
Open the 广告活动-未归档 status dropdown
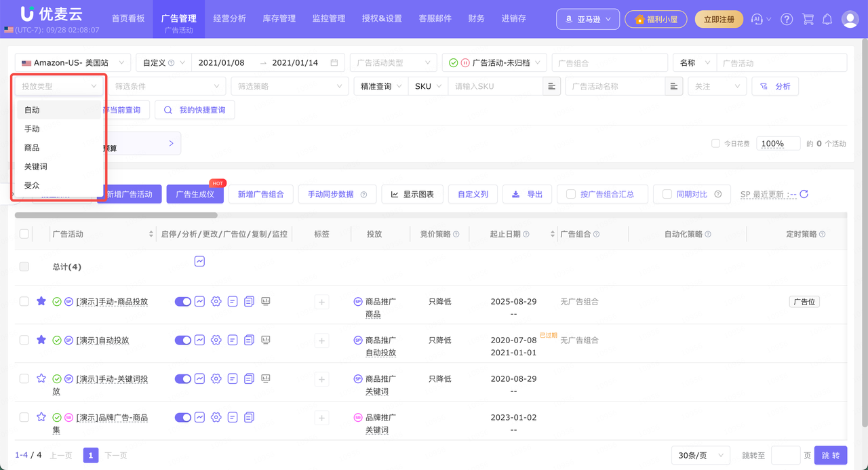[494, 62]
